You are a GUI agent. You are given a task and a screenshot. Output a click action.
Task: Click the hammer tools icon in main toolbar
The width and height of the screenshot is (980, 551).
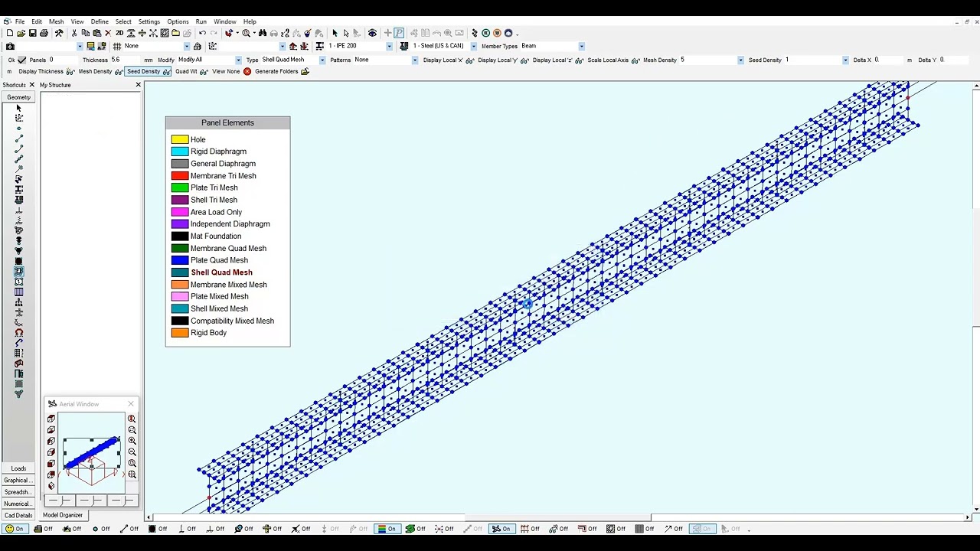59,33
